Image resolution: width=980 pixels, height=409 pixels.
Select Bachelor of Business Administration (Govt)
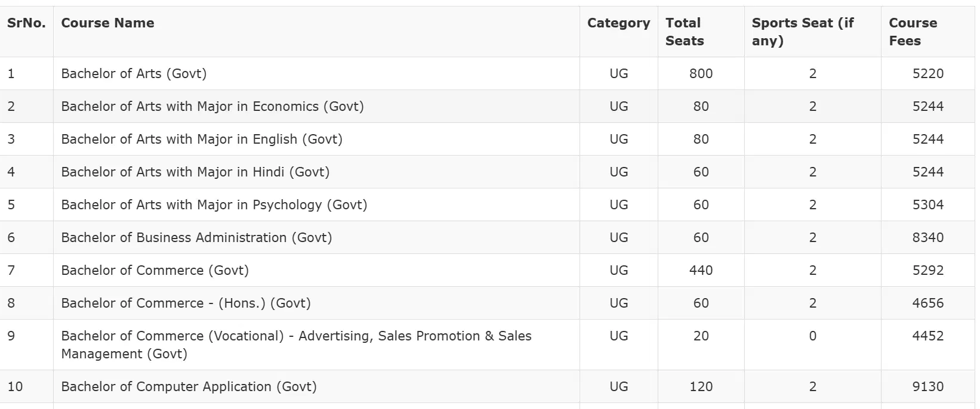(196, 238)
